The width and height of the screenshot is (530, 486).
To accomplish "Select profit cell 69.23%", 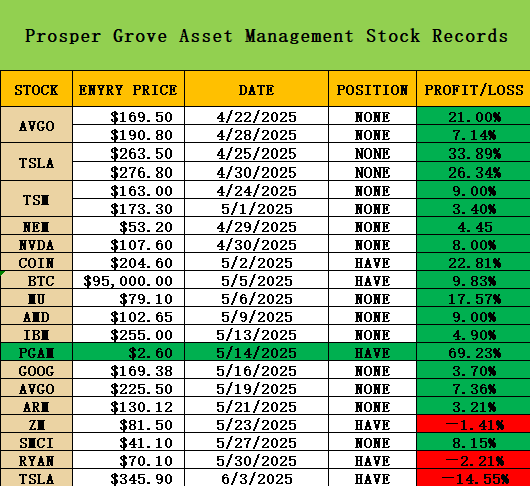I will point(474,352).
